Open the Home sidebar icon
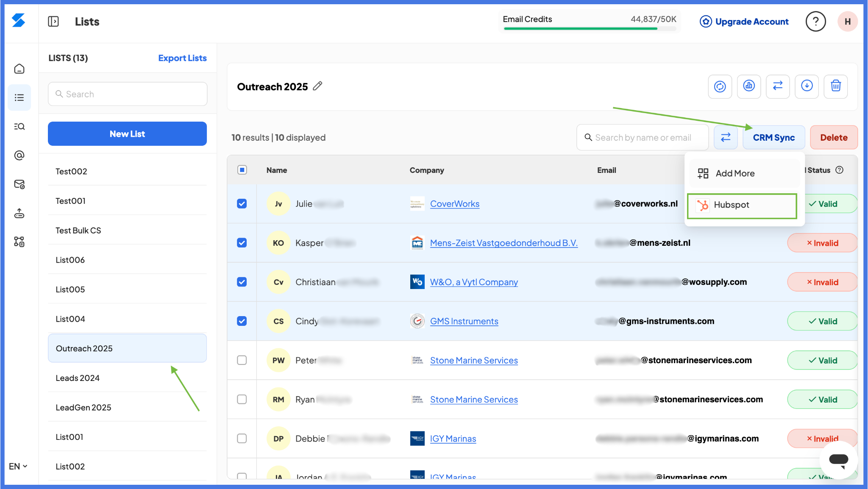This screenshot has width=868, height=489. (19, 69)
